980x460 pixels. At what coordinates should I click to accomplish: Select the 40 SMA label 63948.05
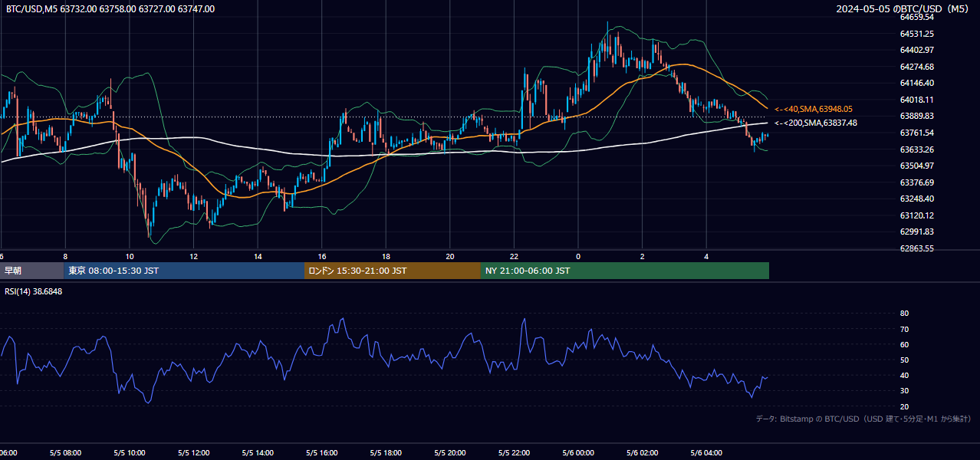814,109
